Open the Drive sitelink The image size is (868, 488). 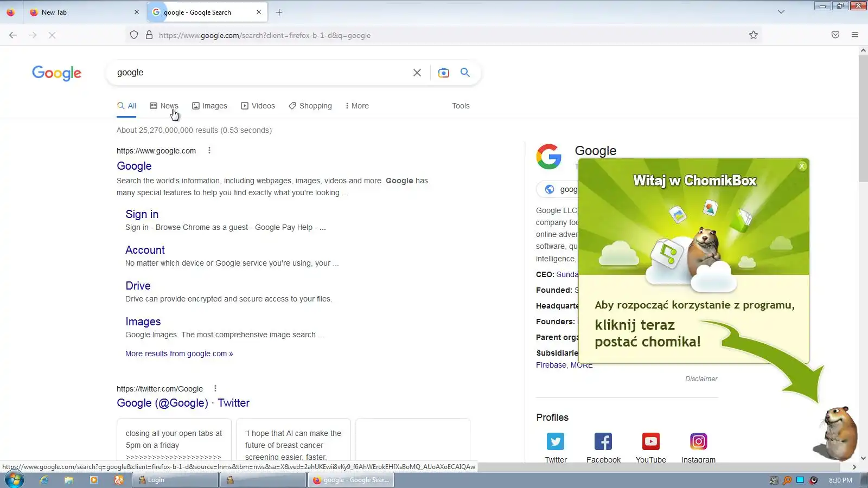(138, 286)
